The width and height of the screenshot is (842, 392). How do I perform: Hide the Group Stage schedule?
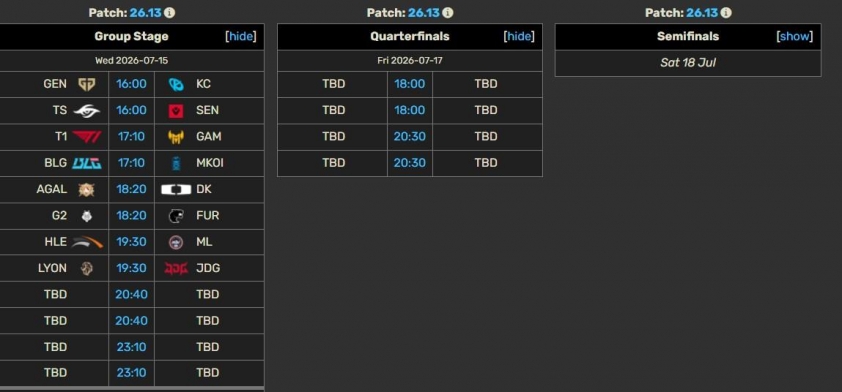[241, 37]
